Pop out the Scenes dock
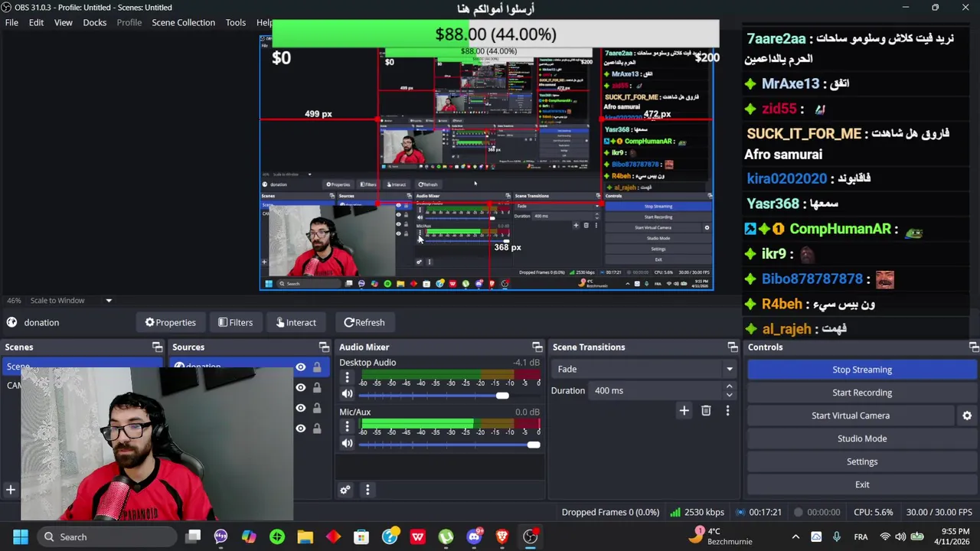The image size is (980, 551). point(157,347)
